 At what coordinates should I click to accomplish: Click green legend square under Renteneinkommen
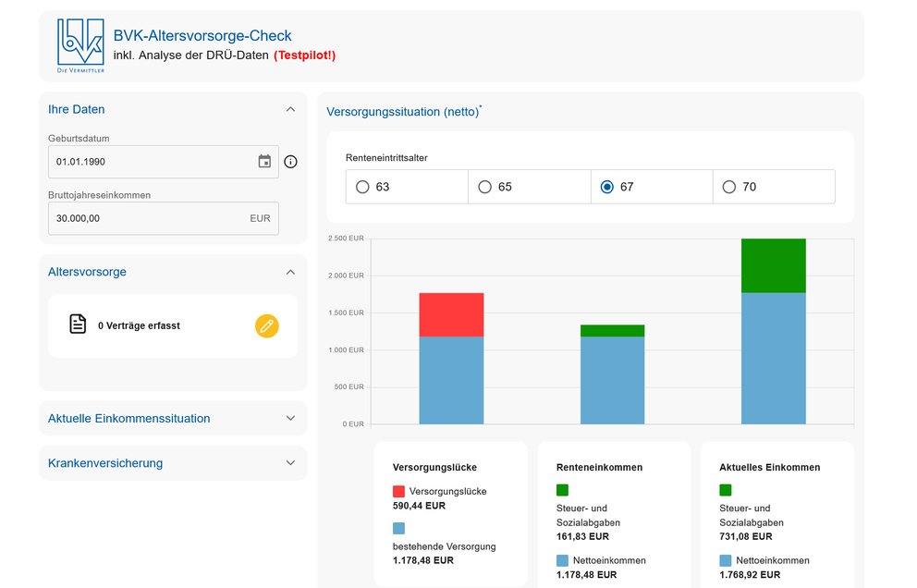tap(562, 490)
